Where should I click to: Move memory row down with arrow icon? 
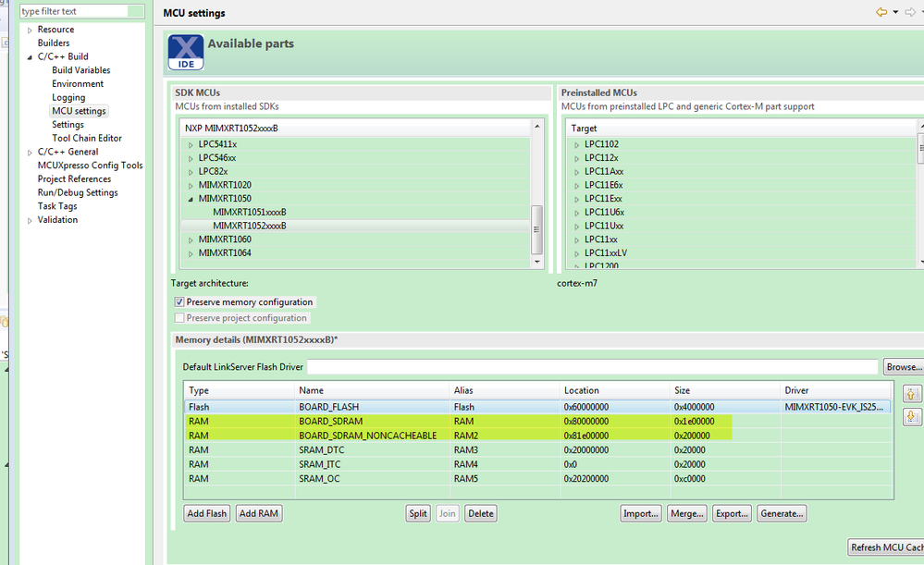point(911,416)
